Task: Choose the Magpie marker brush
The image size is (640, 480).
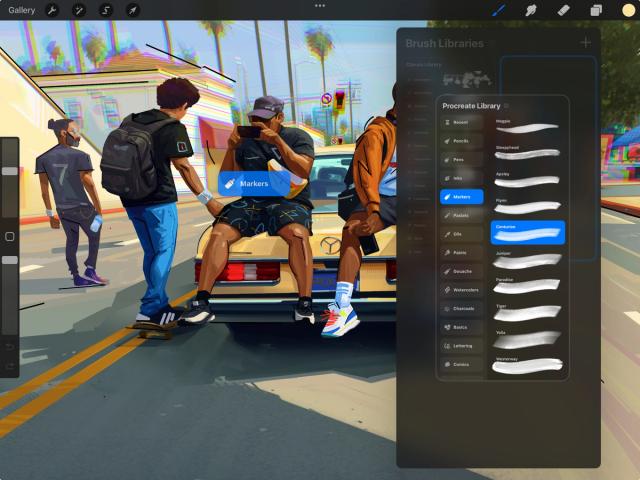Action: click(x=528, y=127)
